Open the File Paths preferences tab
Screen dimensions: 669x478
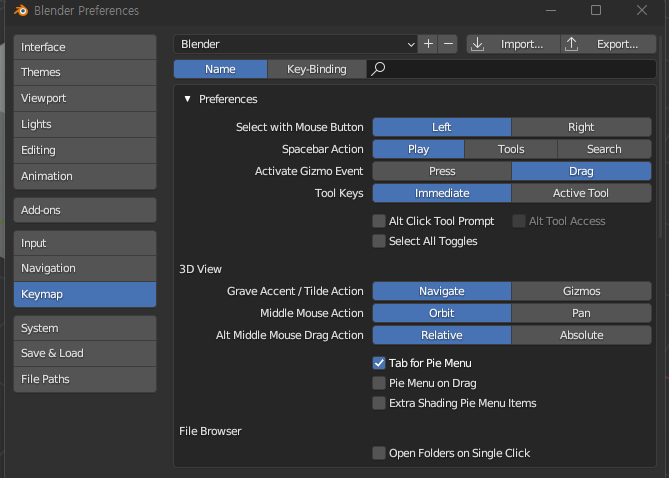85,379
